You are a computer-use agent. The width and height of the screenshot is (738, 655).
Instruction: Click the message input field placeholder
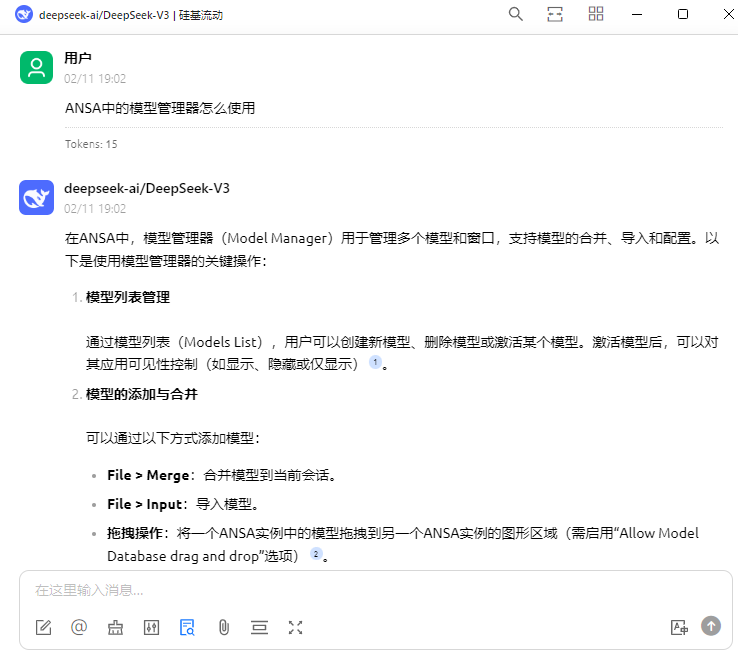[x=89, y=590]
